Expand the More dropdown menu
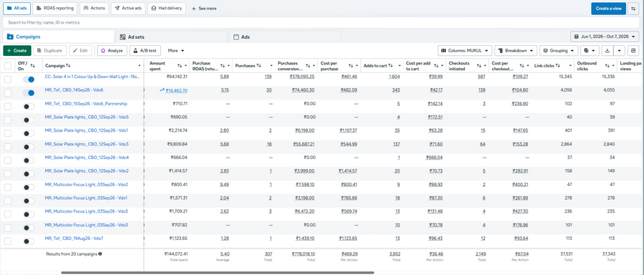Image resolution: width=644 pixels, height=275 pixels. (x=176, y=51)
